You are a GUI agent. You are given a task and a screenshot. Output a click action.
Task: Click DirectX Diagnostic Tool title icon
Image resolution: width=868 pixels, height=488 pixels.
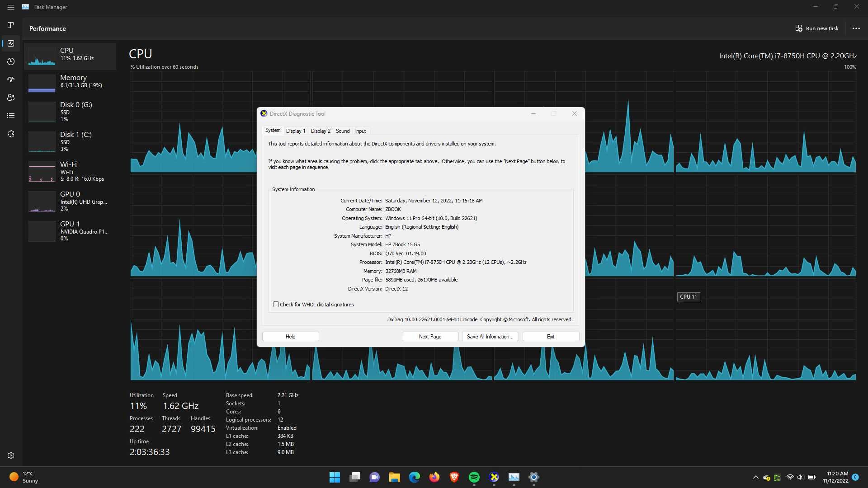click(x=264, y=113)
